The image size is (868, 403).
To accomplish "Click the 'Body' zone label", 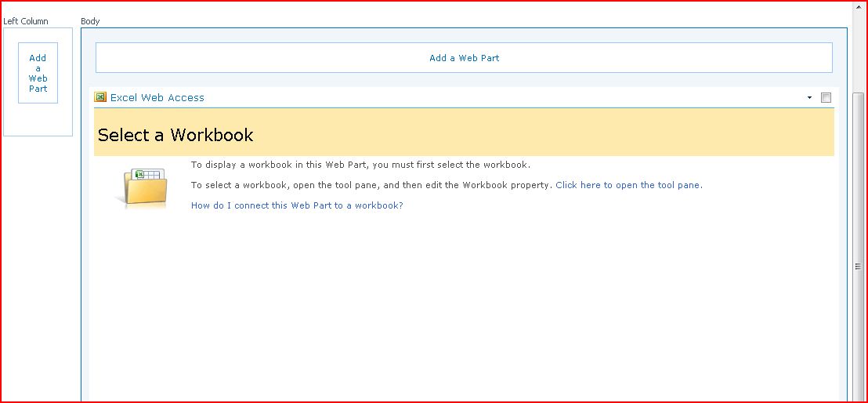I will (x=90, y=21).
